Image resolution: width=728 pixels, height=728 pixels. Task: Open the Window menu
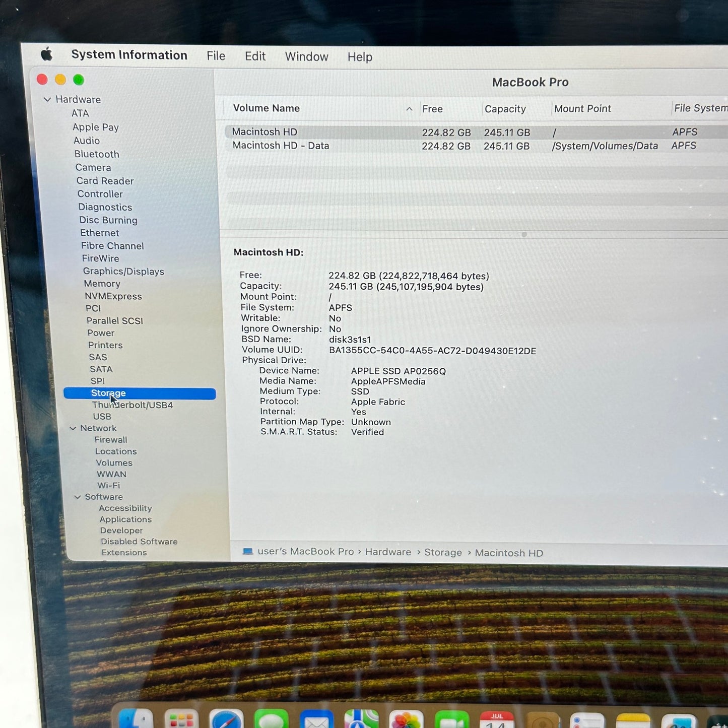tap(307, 57)
